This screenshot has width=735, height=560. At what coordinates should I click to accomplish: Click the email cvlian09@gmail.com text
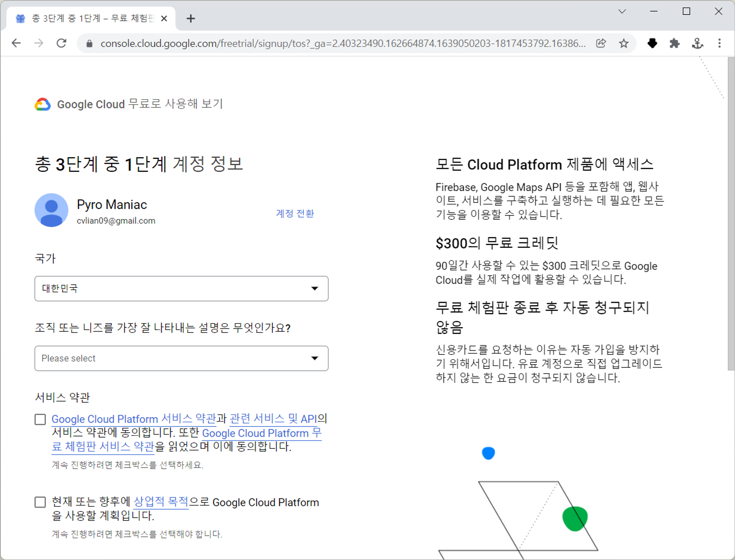click(x=116, y=221)
